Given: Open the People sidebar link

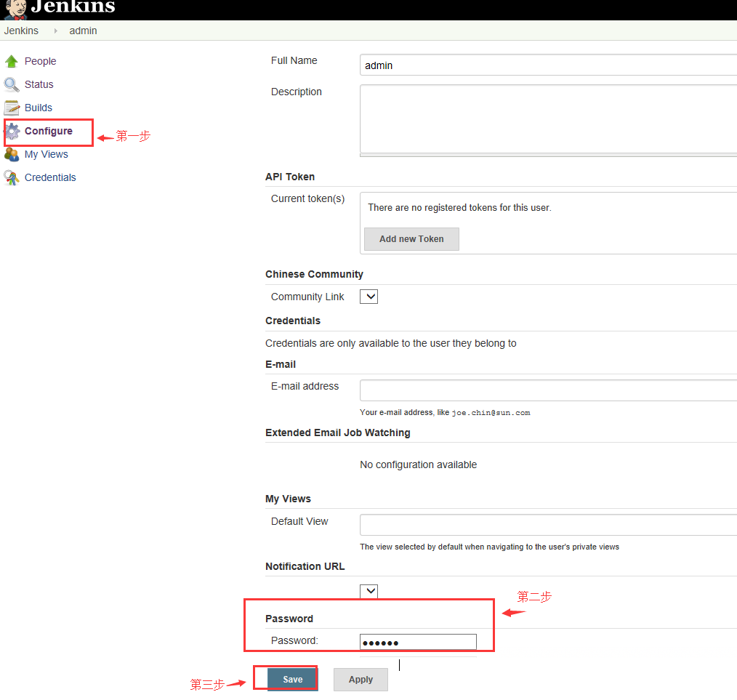Looking at the screenshot, I should point(40,62).
